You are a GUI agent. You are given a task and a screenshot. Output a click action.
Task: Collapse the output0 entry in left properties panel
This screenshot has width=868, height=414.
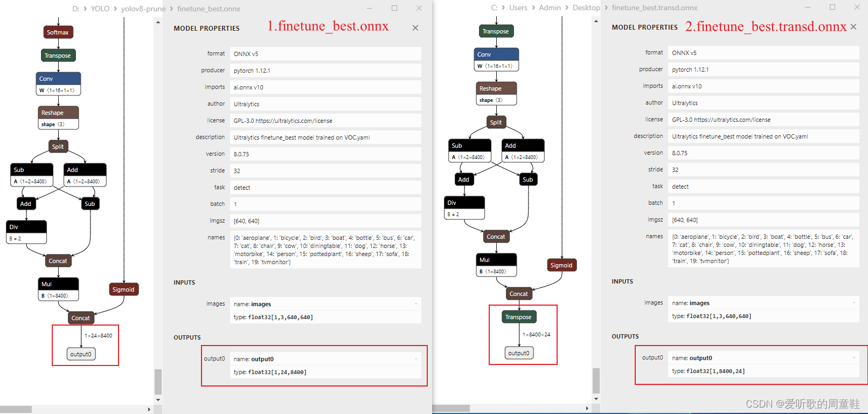416,359
